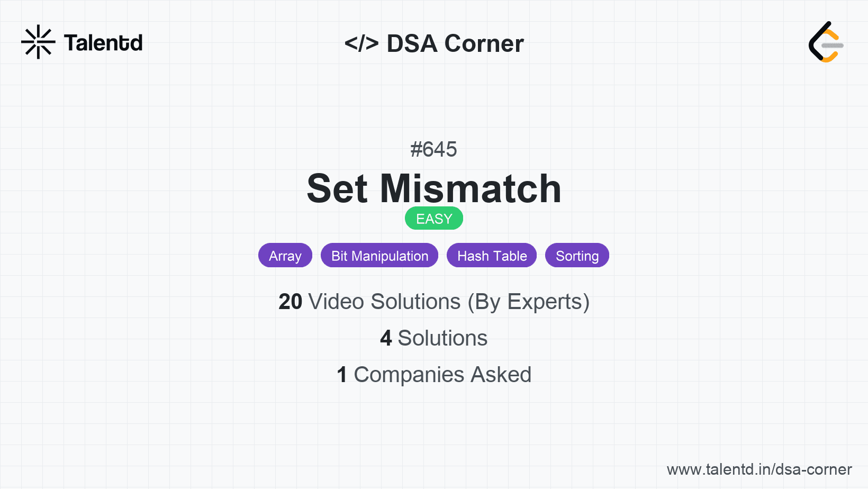Viewport: 868px width, 489px height.
Task: Click the bold number 1 before Companies
Action: (342, 375)
